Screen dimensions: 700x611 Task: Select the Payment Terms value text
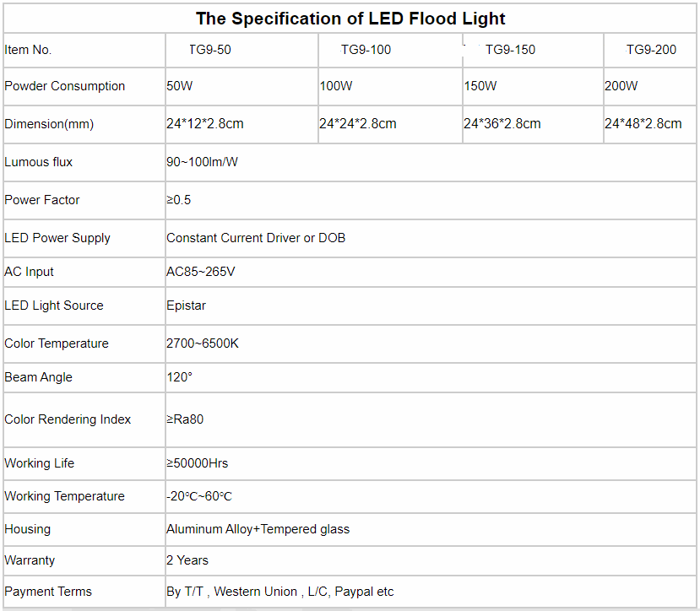pos(280,592)
